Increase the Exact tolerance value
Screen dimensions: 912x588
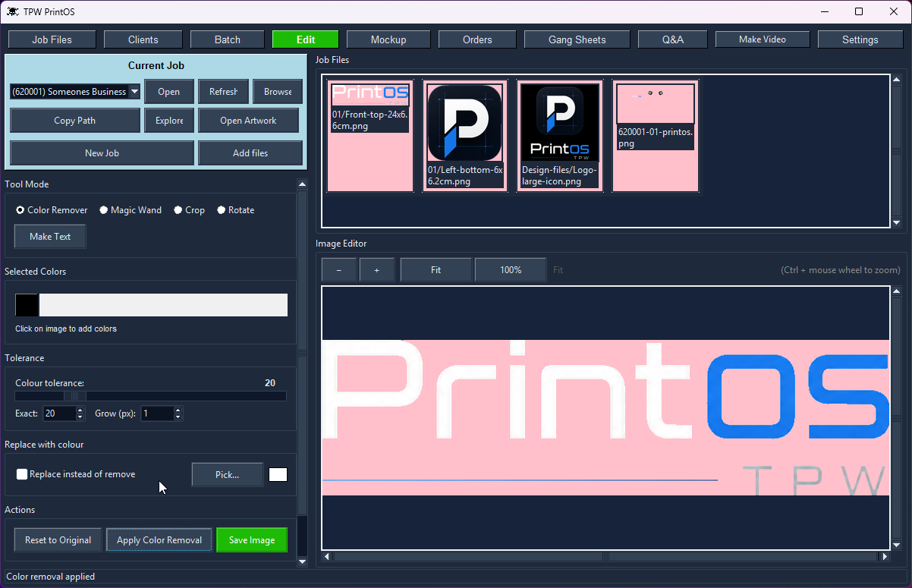pyautogui.click(x=80, y=410)
